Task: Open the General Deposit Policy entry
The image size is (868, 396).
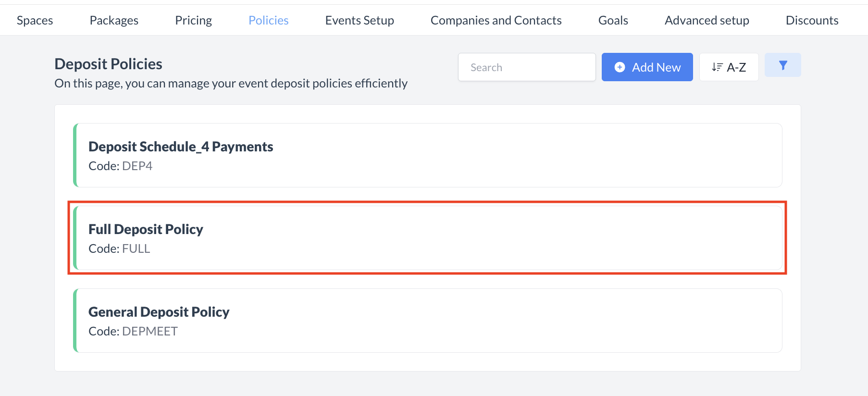Action: [159, 312]
